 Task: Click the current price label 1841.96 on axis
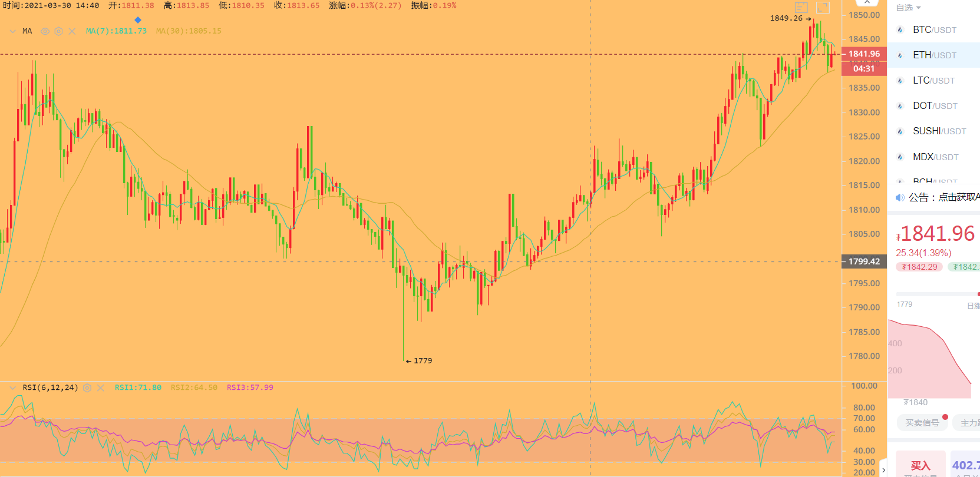pyautogui.click(x=864, y=54)
